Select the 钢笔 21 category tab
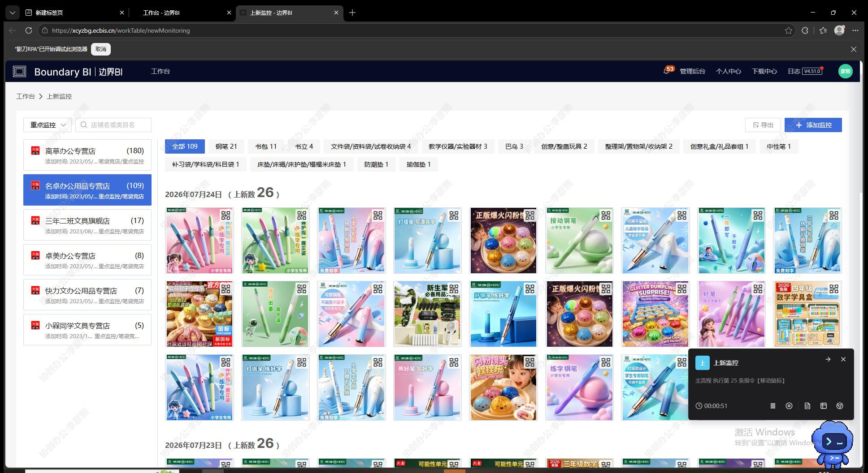Image resolution: width=868 pixels, height=473 pixels. (226, 146)
